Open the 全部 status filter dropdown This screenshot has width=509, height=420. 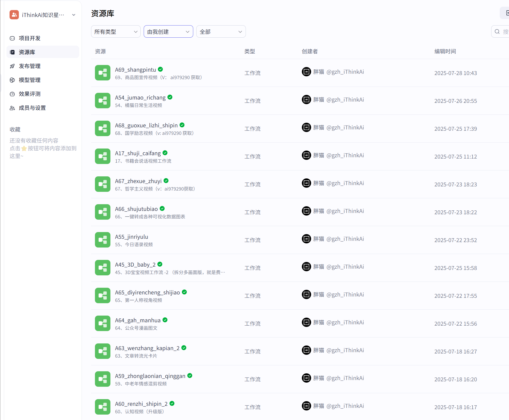click(x=221, y=31)
